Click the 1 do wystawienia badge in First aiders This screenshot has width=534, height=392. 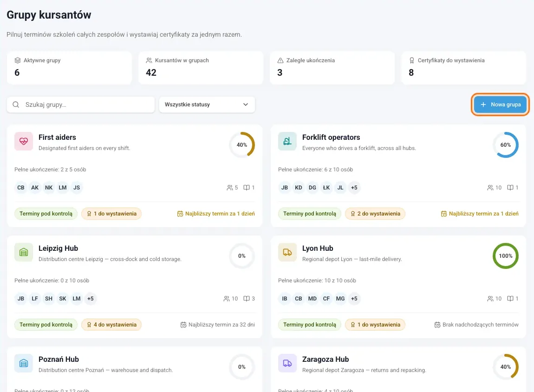(111, 214)
